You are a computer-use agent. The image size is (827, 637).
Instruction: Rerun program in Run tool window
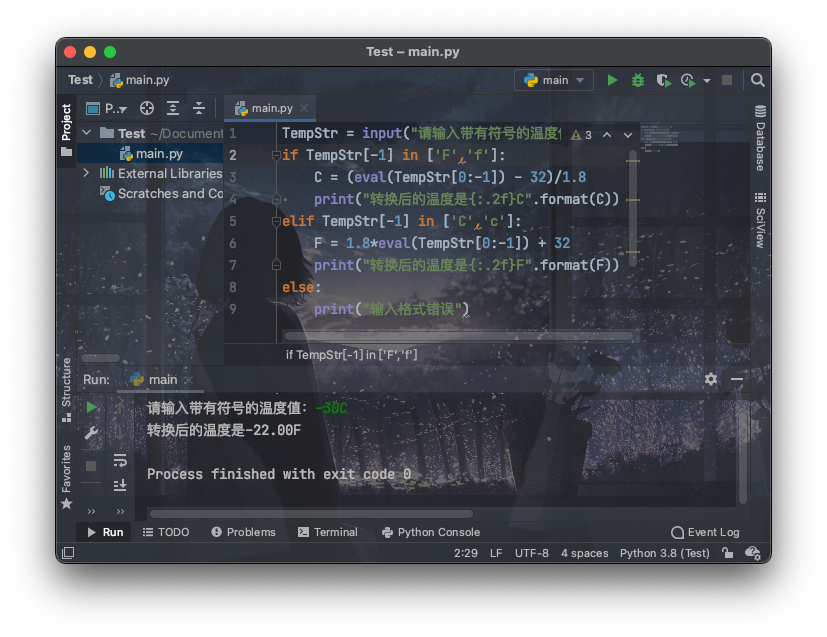[x=91, y=407]
